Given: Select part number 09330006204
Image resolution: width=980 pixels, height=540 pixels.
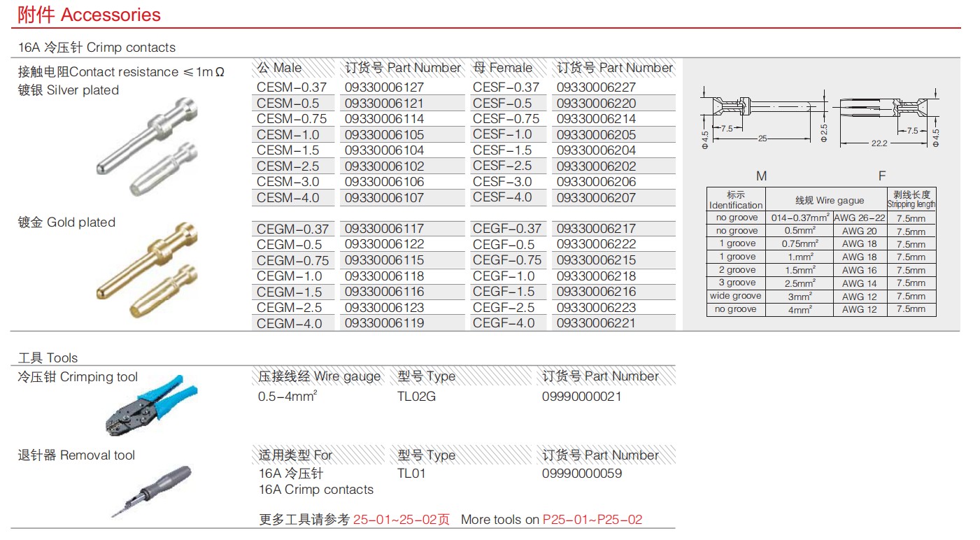Looking at the screenshot, I should point(596,150).
